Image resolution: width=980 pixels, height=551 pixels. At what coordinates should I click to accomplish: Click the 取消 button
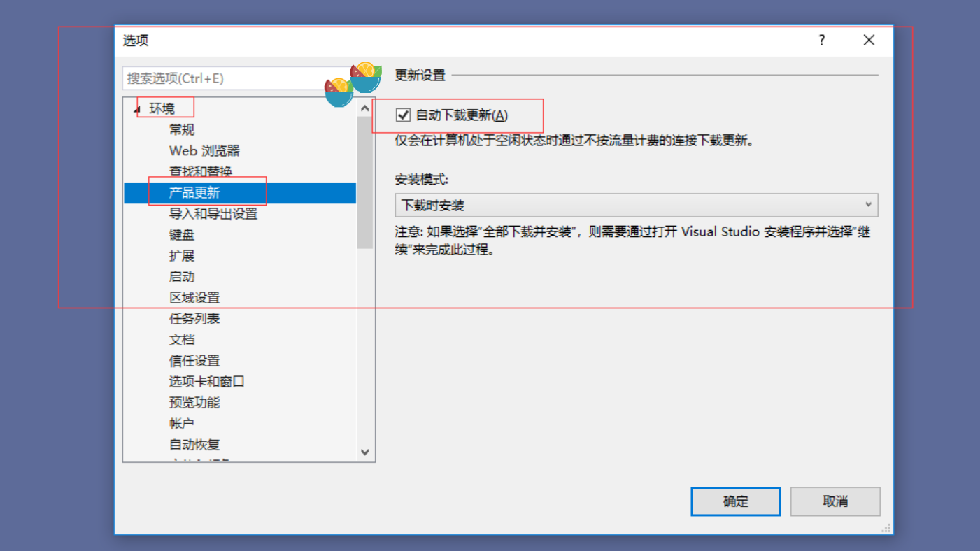point(835,501)
